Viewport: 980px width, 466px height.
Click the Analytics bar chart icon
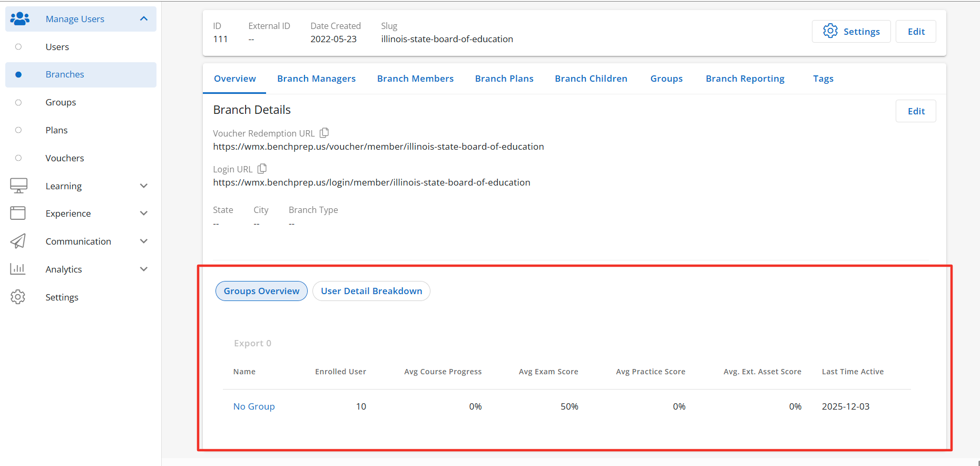[18, 269]
